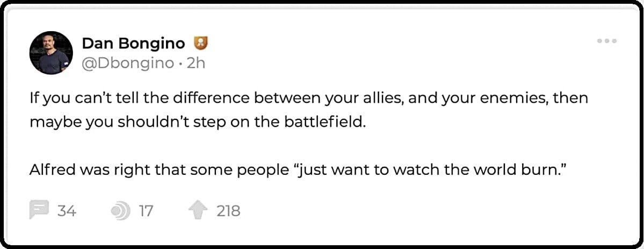
Task: Open the three-dot post options menu
Action: point(607,41)
